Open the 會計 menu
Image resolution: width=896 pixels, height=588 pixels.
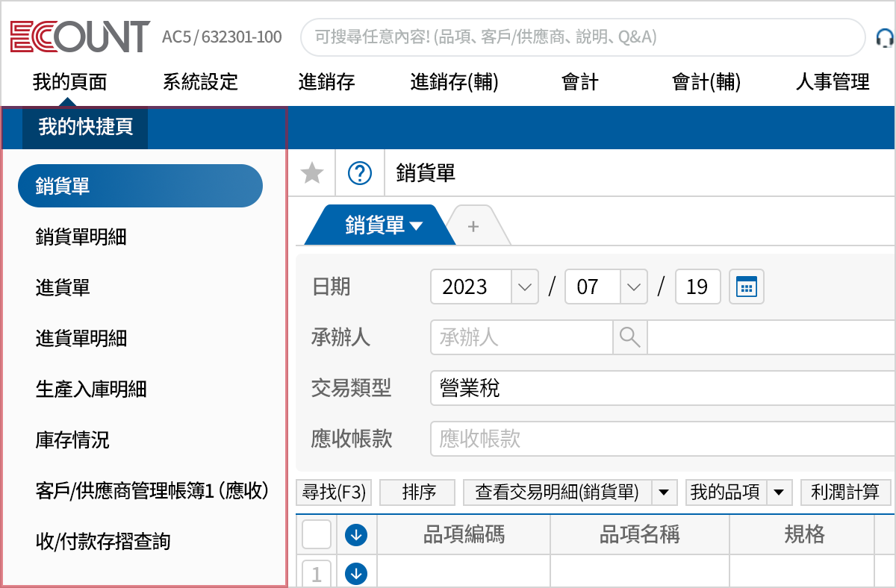coord(579,83)
